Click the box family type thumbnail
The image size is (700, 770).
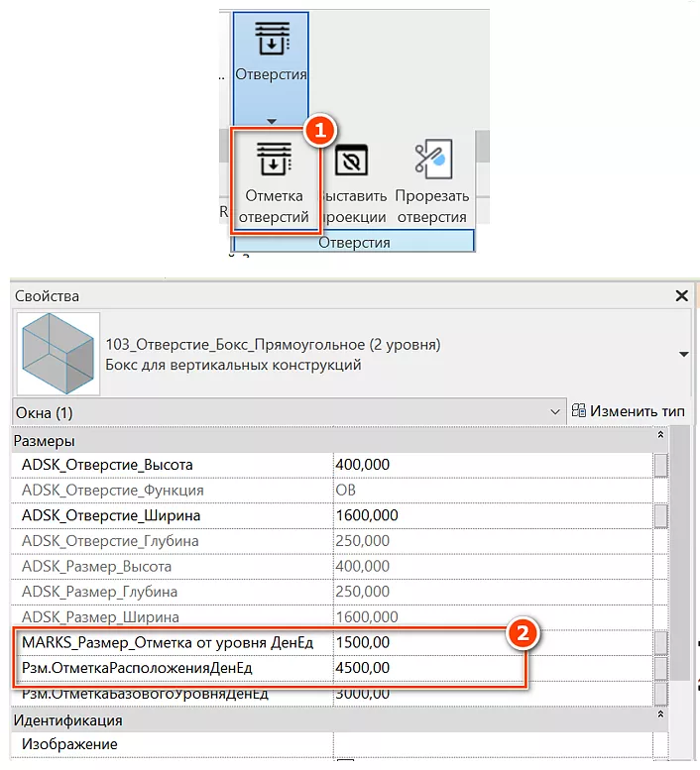[x=59, y=354]
